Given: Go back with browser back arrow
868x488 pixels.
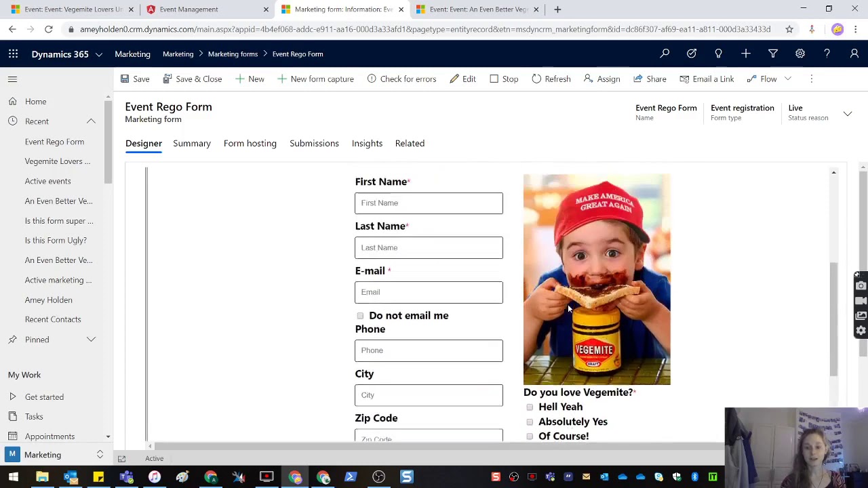Looking at the screenshot, I should [12, 29].
